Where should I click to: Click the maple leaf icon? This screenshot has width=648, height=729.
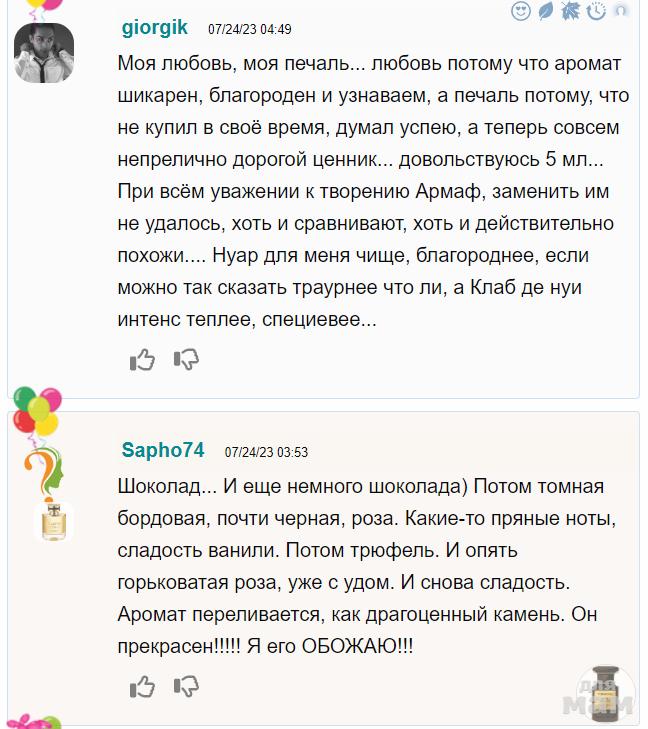[571, 11]
